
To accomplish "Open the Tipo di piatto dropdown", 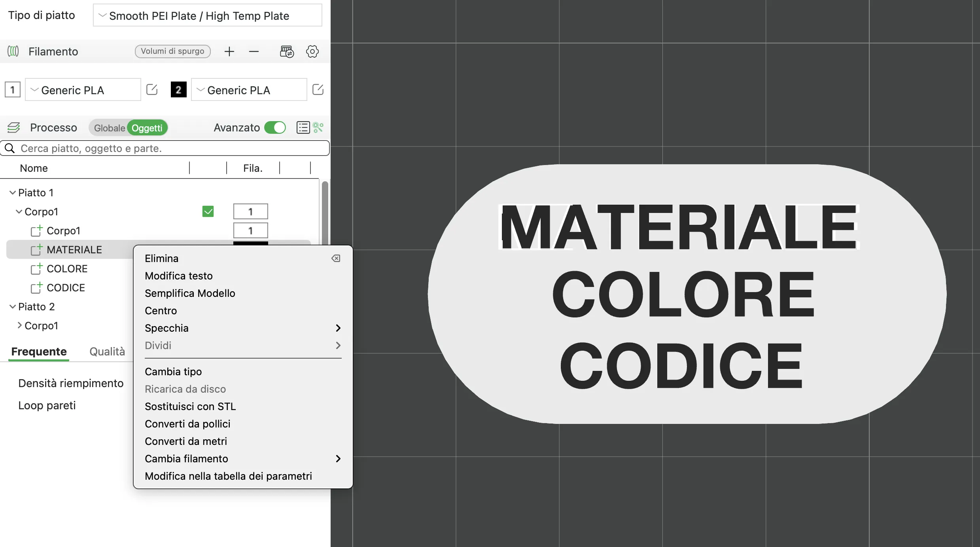I will tap(208, 15).
